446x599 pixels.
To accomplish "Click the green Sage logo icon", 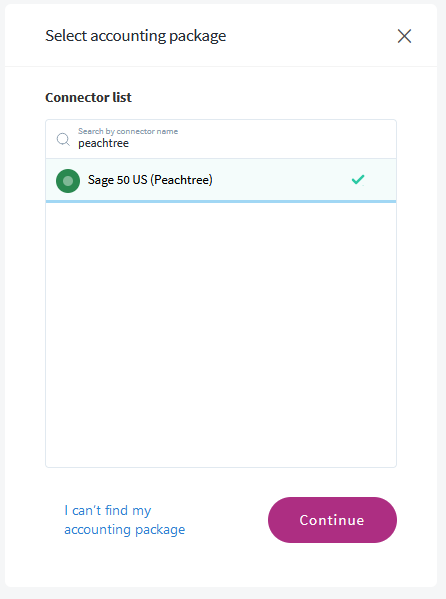I will [x=68, y=181].
